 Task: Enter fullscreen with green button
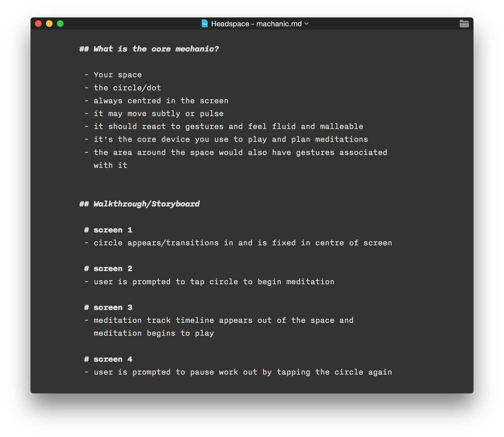point(60,24)
